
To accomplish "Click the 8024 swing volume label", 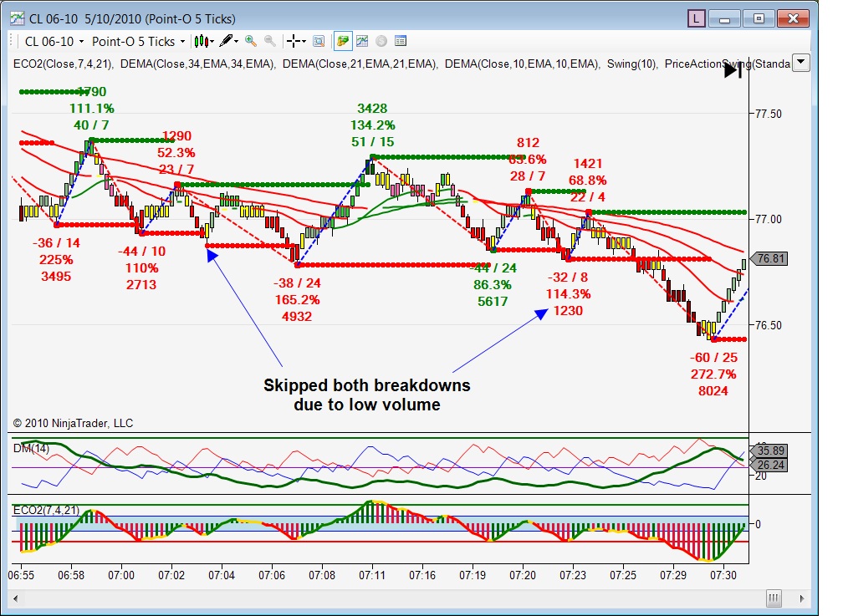I will 713,391.
